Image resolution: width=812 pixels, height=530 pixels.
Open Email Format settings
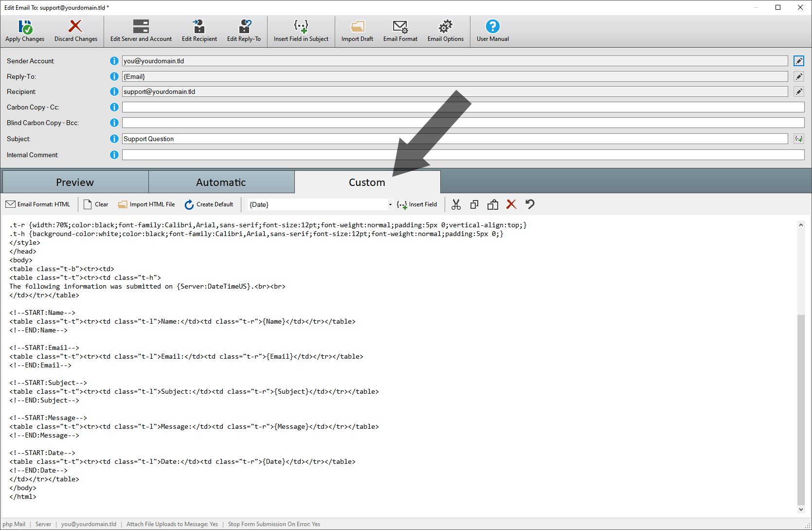400,31
